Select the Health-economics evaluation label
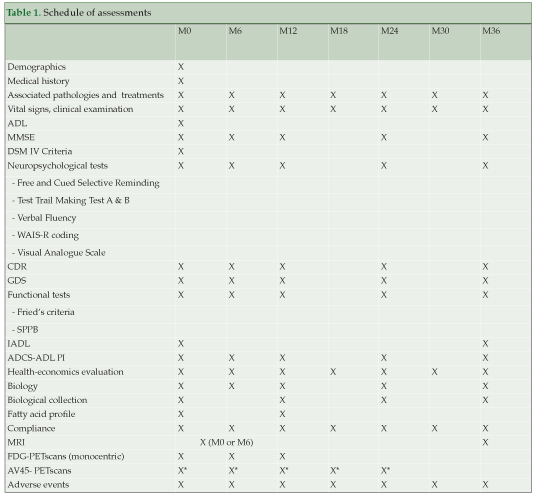This screenshot has height=495, width=534. pos(65,372)
